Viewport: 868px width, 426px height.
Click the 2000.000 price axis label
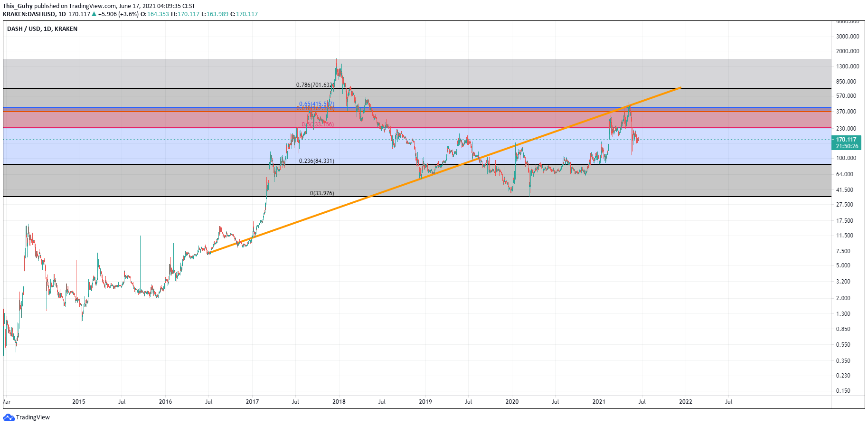click(x=848, y=51)
